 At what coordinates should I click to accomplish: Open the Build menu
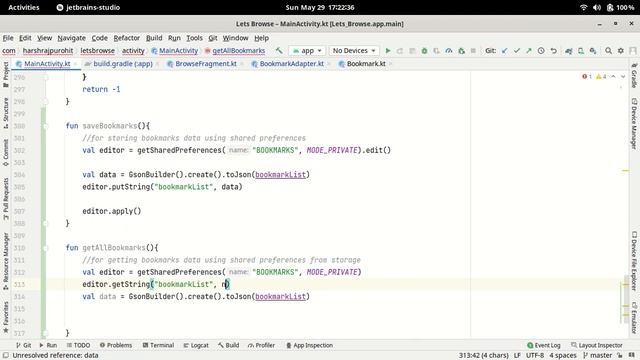pyautogui.click(x=154, y=38)
